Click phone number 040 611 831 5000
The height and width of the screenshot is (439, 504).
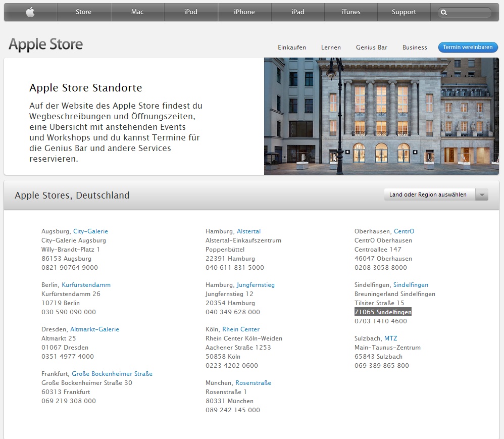tap(235, 268)
